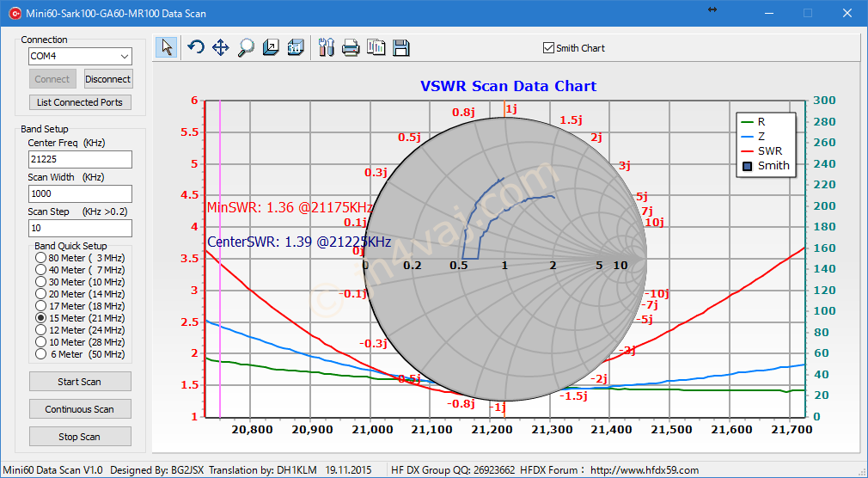Screen dimensions: 868x478
Task: Save the chart with floppy icon
Action: 400,47
